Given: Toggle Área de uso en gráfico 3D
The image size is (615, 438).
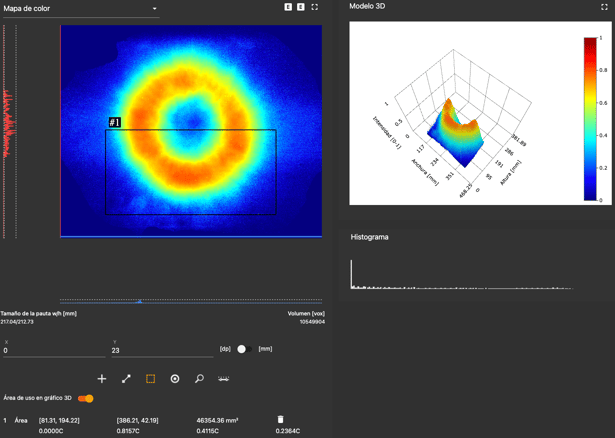Looking at the screenshot, I should (x=86, y=399).
